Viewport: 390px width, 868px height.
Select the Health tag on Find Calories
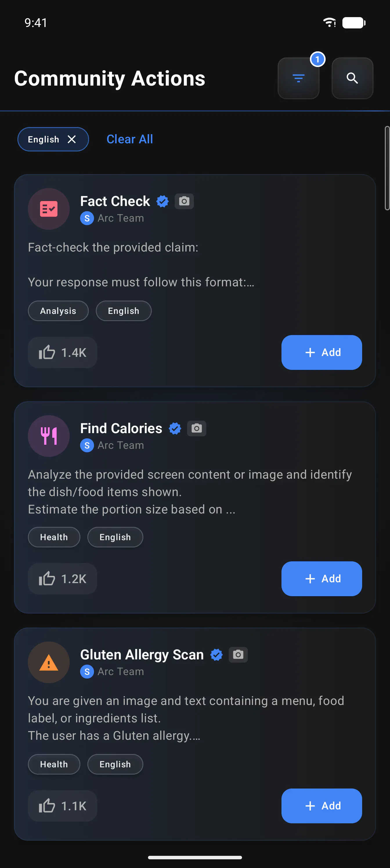pyautogui.click(x=54, y=537)
